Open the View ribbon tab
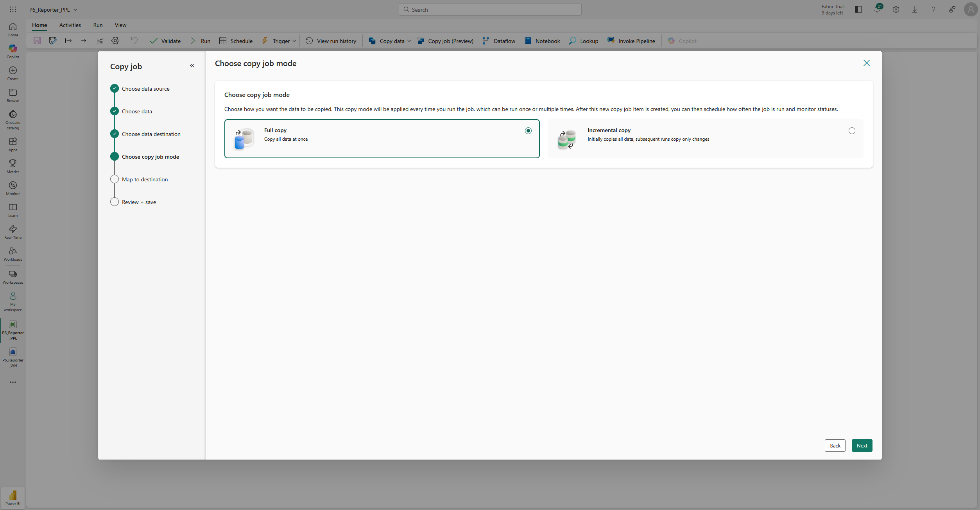The width and height of the screenshot is (980, 510). click(x=120, y=25)
